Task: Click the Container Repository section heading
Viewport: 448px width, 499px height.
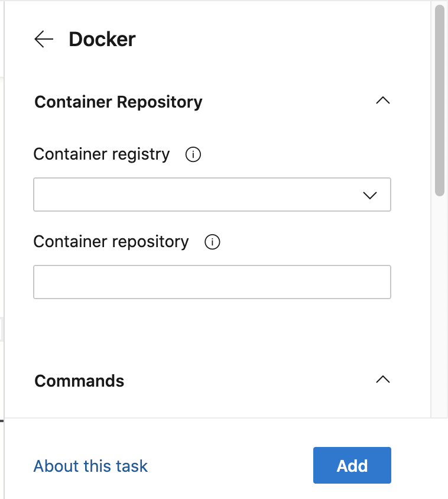Action: 118,102
